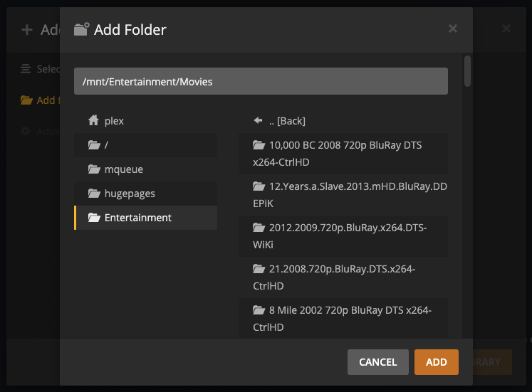The width and height of the screenshot is (532, 392).
Task: Click the plex home icon
Action: [x=93, y=121]
